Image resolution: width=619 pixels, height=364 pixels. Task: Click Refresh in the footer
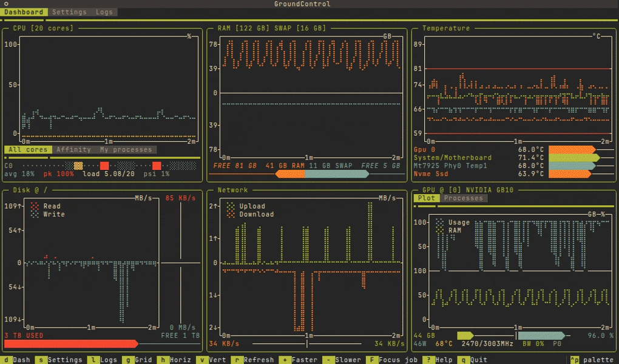pos(252,360)
